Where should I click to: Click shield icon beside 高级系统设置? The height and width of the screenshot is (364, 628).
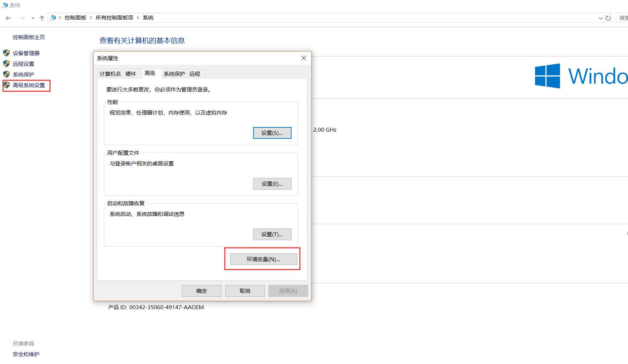click(x=6, y=85)
